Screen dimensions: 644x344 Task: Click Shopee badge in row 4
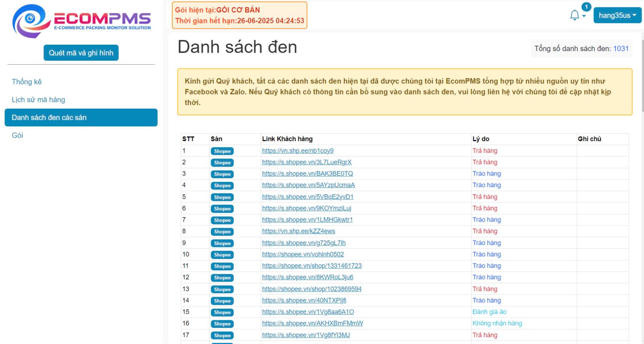[x=222, y=185]
